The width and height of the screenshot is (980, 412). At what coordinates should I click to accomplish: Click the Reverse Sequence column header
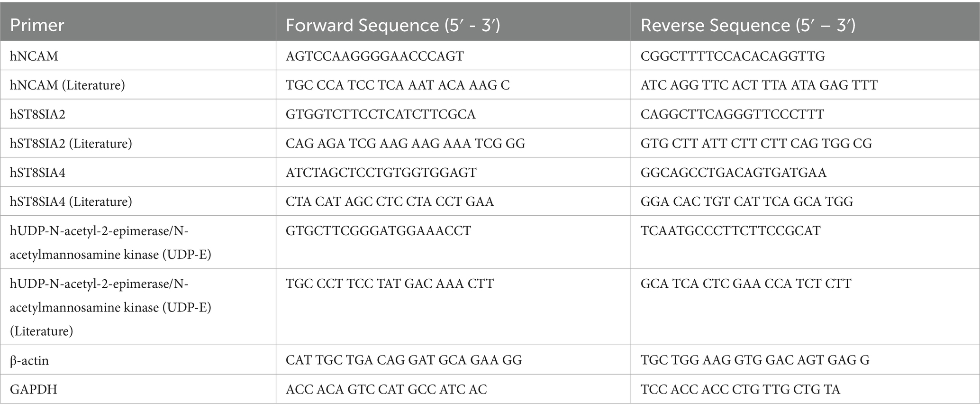[748, 25]
